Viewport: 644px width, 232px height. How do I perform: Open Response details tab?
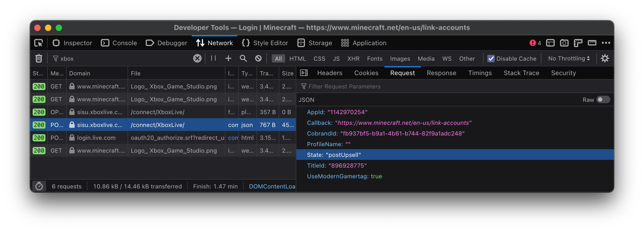tap(442, 73)
